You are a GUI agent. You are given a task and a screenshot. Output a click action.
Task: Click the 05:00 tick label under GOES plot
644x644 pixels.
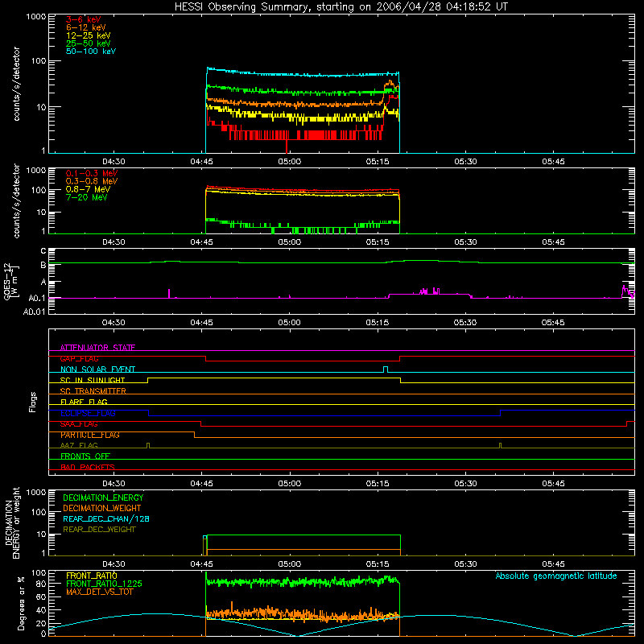coord(290,323)
